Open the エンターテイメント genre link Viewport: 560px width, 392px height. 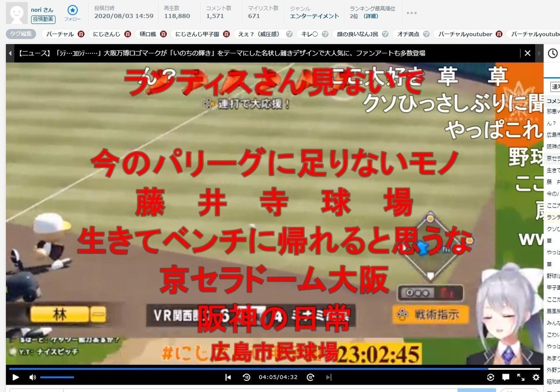pyautogui.click(x=315, y=16)
